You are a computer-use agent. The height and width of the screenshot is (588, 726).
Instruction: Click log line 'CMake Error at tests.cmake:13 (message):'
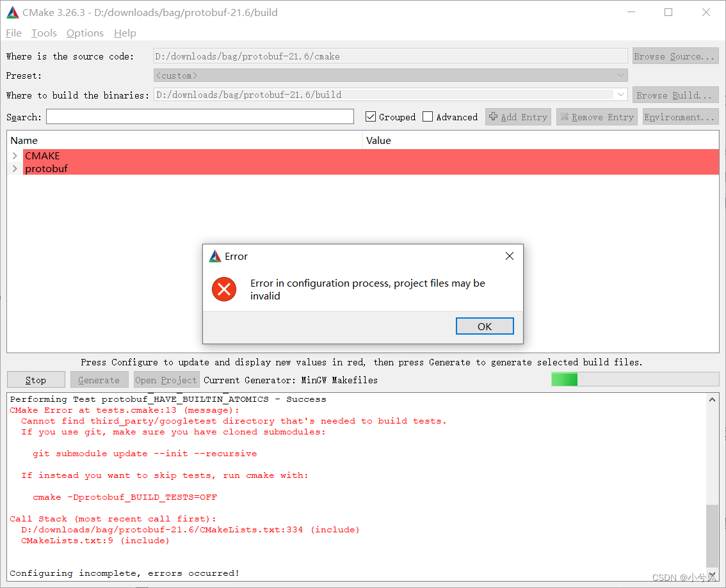point(124,410)
